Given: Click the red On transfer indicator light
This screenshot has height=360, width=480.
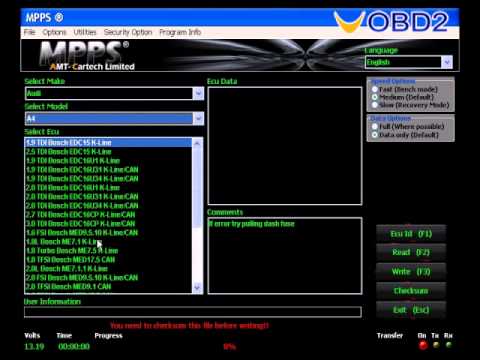Looking at the screenshot, I should 423,345.
